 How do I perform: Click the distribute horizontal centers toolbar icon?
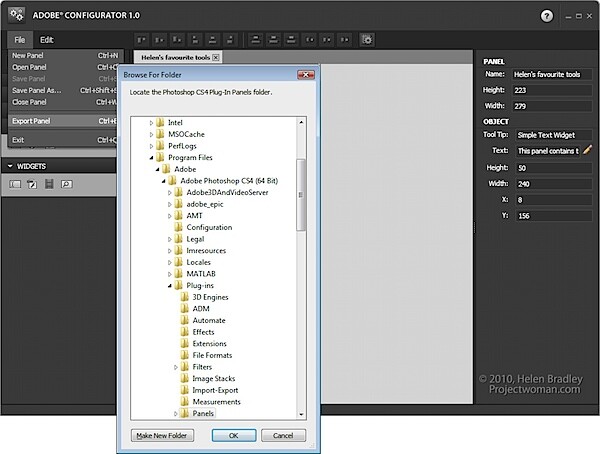[327, 39]
